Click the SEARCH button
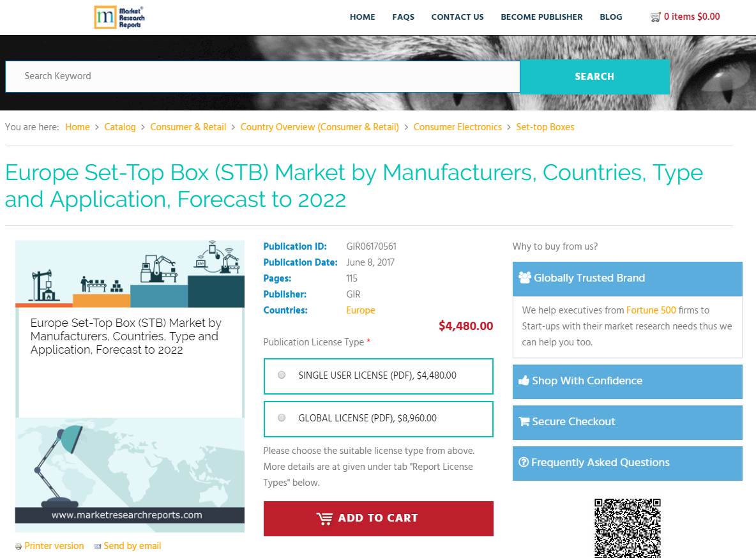The width and height of the screenshot is (756, 558). point(594,77)
